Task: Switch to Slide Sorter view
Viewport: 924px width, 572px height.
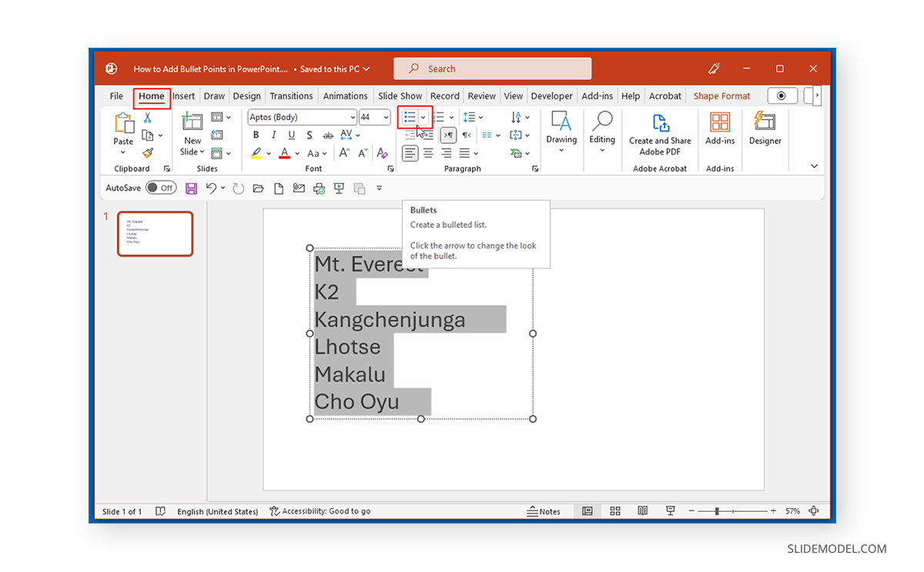Action: 615,511
